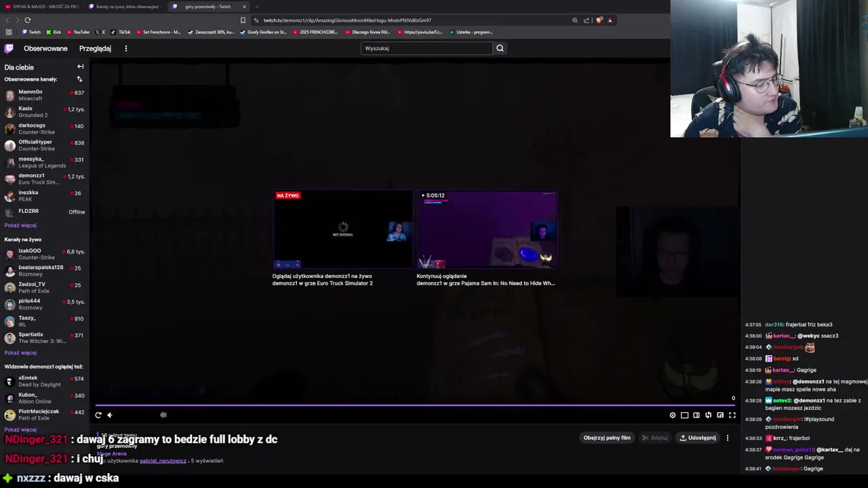
Task: Switch to Kanały na żywo browser tab
Action: click(x=125, y=7)
